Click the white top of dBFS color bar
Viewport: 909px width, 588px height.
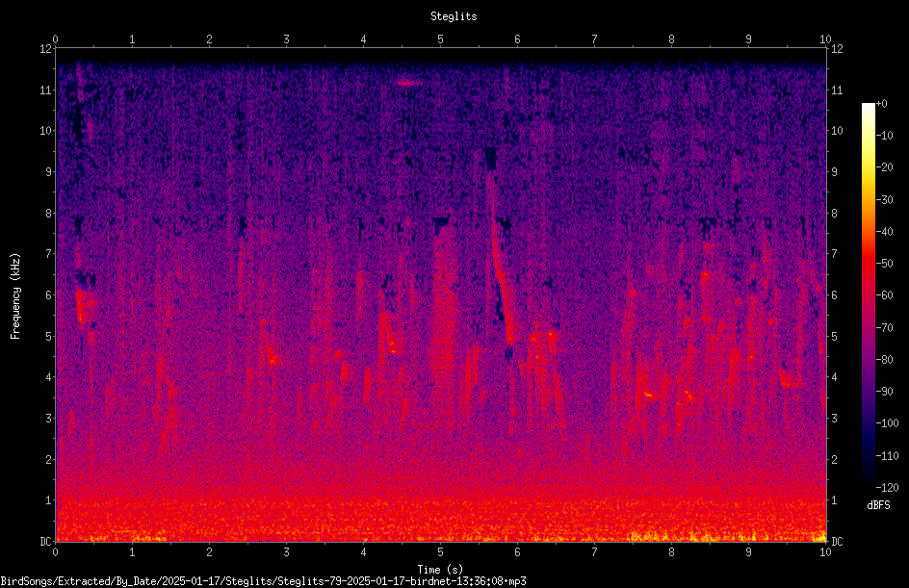tap(868, 109)
